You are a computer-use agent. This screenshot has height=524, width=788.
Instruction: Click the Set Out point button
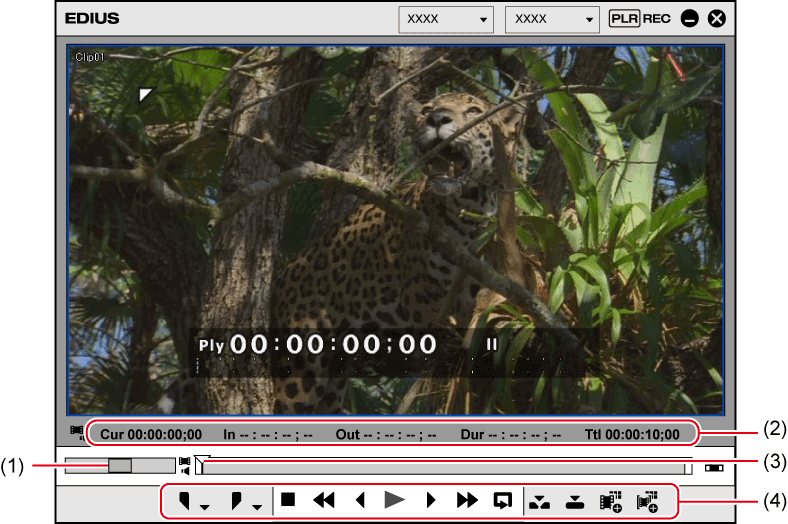236,500
